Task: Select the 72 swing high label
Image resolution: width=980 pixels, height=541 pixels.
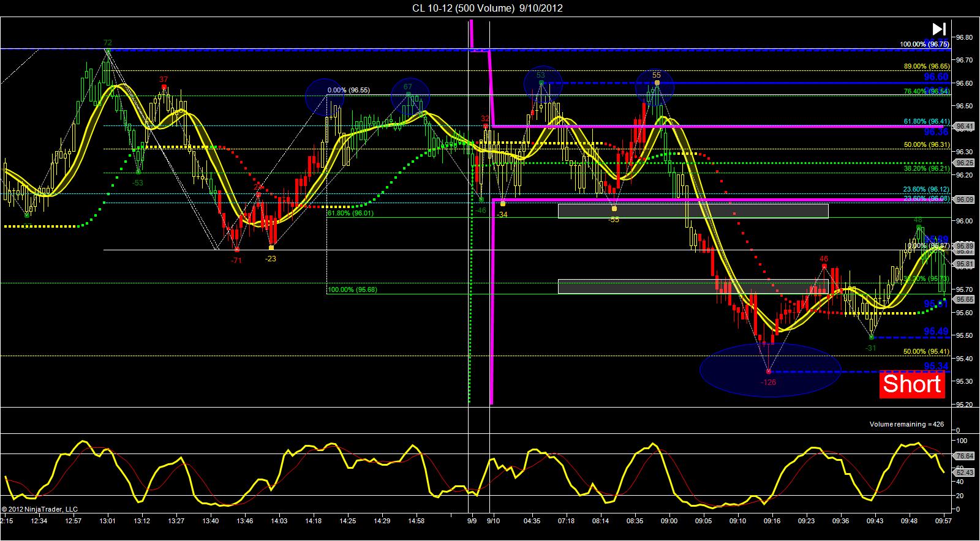Action: (108, 43)
